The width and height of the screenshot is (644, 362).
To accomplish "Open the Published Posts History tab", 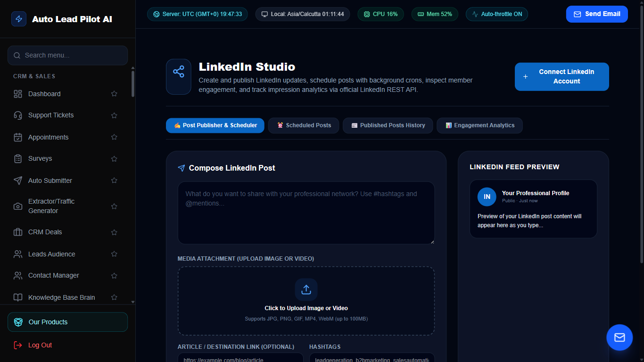I will pyautogui.click(x=388, y=125).
